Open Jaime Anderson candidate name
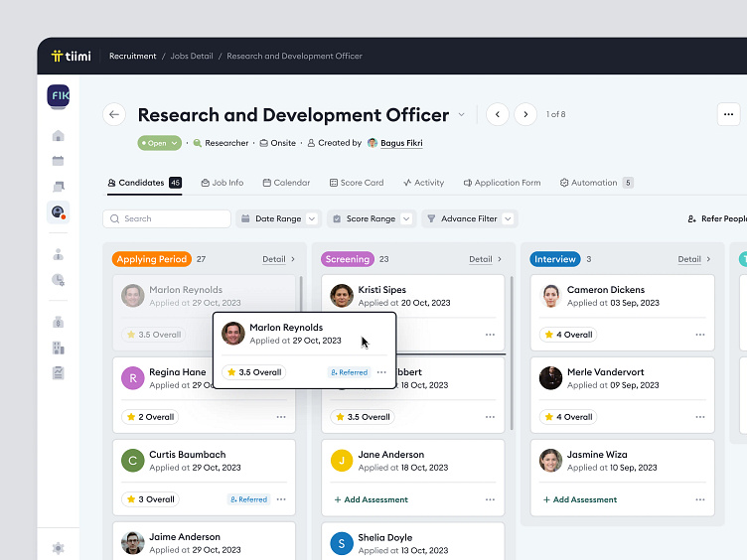747x560 pixels. [185, 536]
